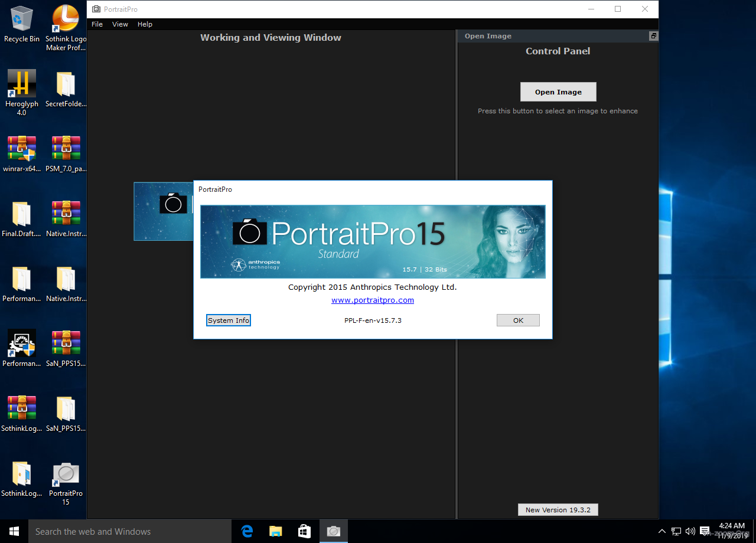Select the Heroglyph 4.0 desktop icon
Image resolution: width=756 pixels, height=543 pixels.
point(22,93)
